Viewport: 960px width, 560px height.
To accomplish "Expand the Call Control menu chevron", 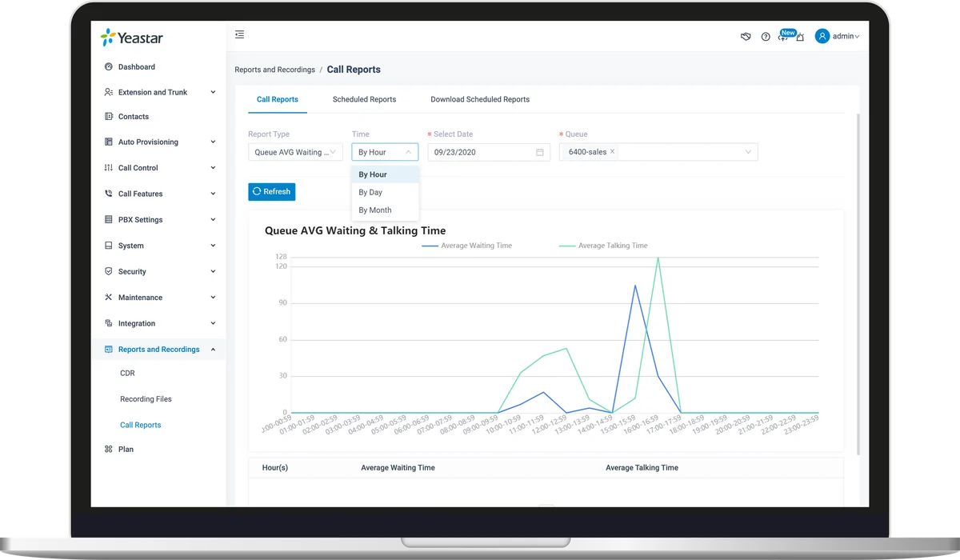I will [x=213, y=168].
